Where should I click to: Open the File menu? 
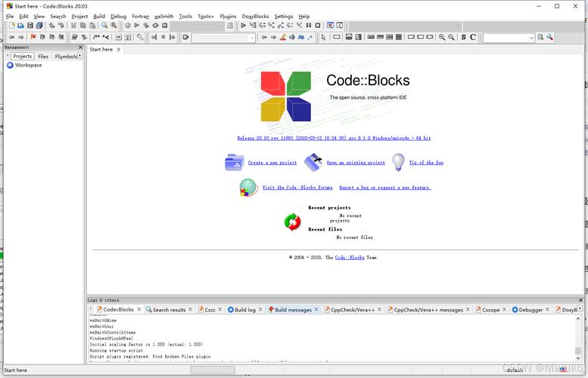[x=10, y=16]
